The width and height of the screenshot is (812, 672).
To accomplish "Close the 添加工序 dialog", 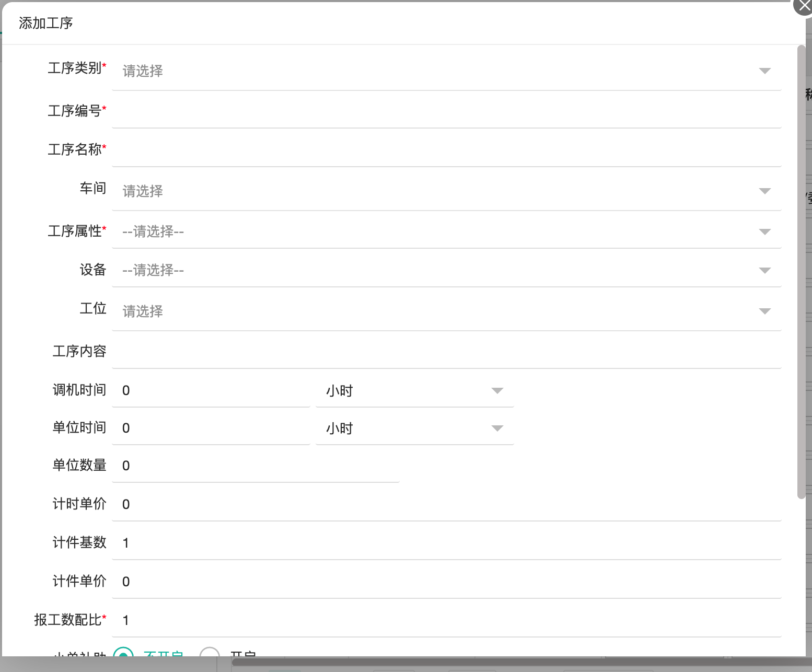I will pos(804,6).
